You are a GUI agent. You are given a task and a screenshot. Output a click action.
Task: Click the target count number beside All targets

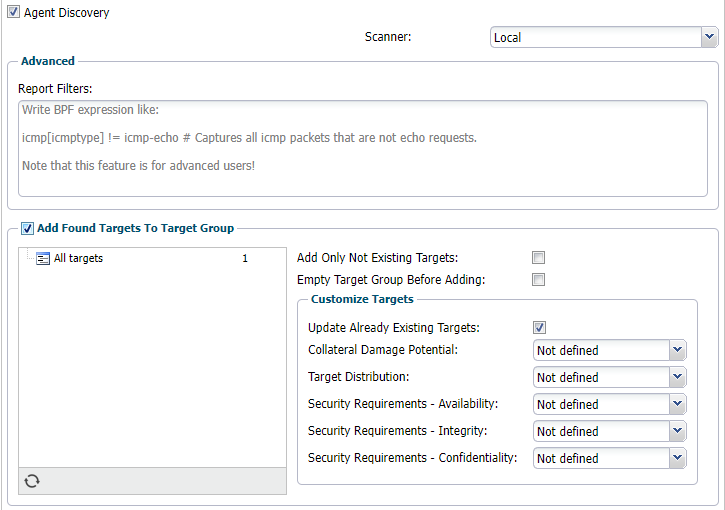[x=245, y=258]
